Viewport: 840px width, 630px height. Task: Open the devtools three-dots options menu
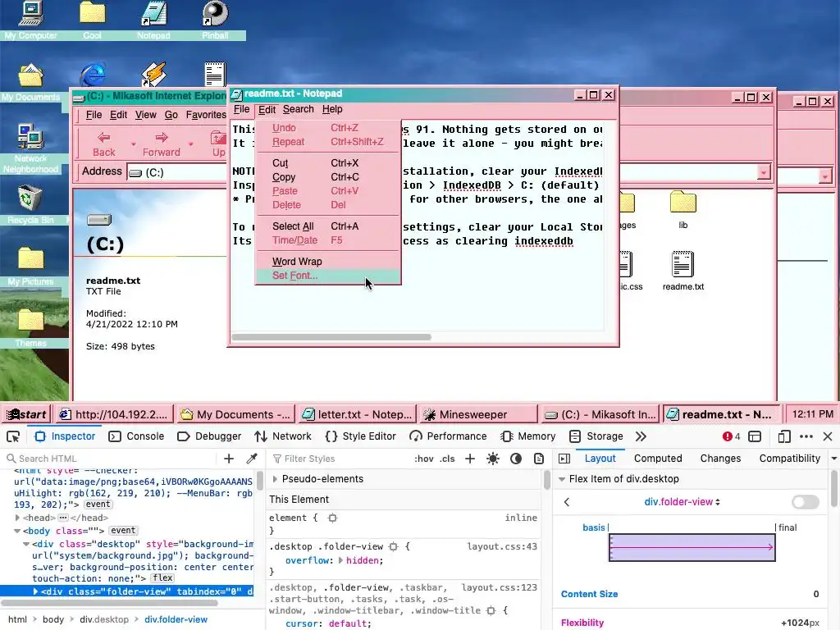tap(806, 436)
